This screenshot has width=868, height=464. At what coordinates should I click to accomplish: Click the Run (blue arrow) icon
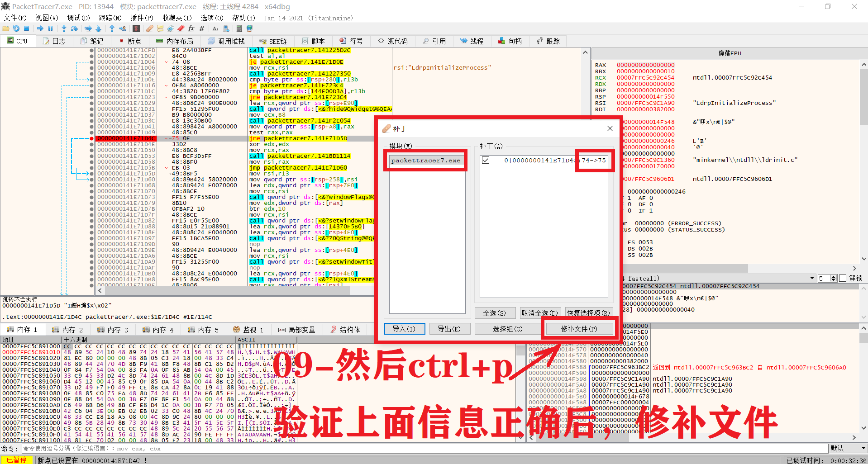(40, 28)
